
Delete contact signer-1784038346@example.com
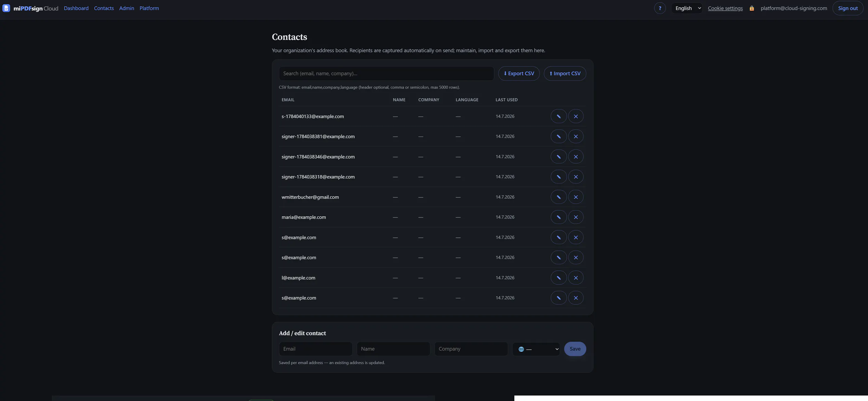(576, 157)
